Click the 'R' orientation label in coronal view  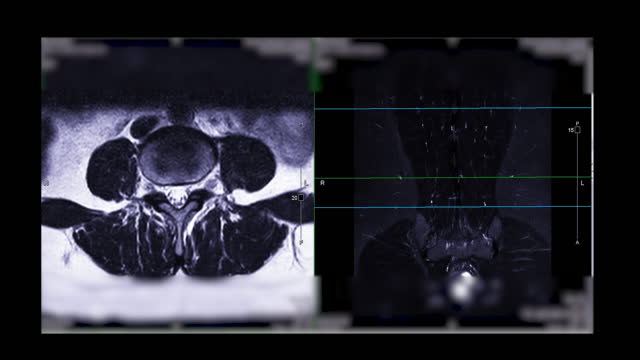[x=322, y=183]
